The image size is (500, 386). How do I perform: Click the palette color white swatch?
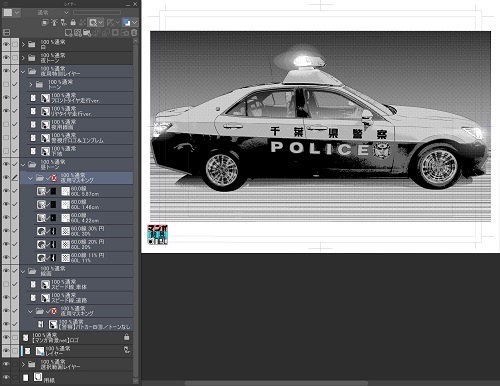pyautogui.click(x=8, y=13)
